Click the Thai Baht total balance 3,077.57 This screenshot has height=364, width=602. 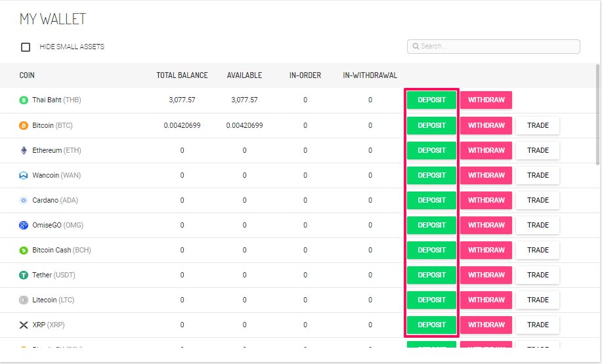coord(182,100)
